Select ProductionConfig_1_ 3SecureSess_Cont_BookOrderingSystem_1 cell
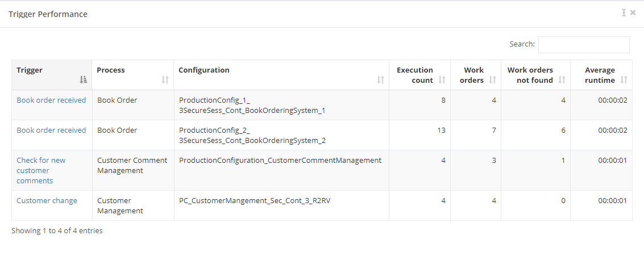The image size is (644, 261). point(281,105)
